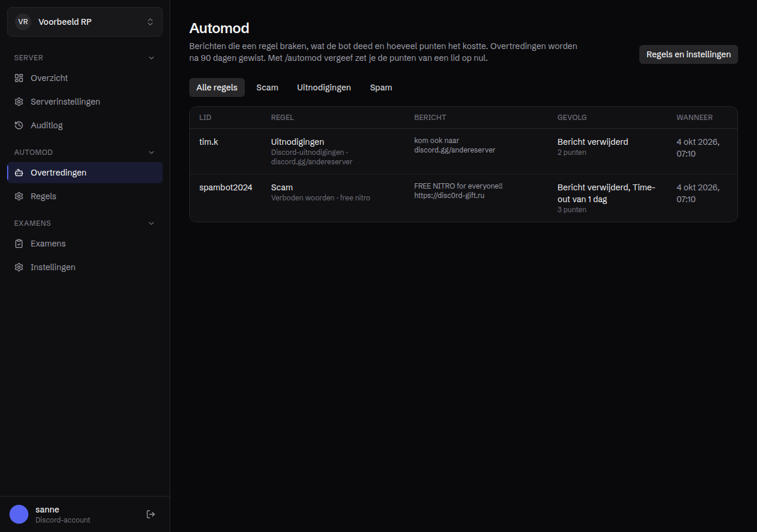Click the Scam rule name in spambot2024 row
This screenshot has height=532, width=757.
tap(282, 187)
